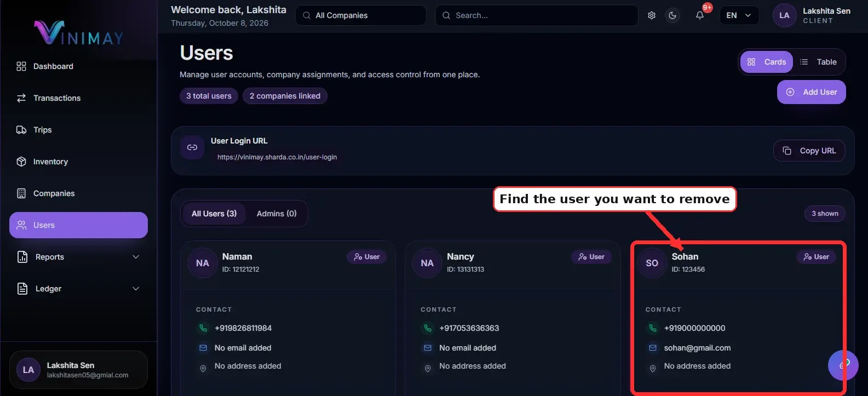Click the 3 total users badge
This screenshot has height=396, width=868.
click(209, 96)
